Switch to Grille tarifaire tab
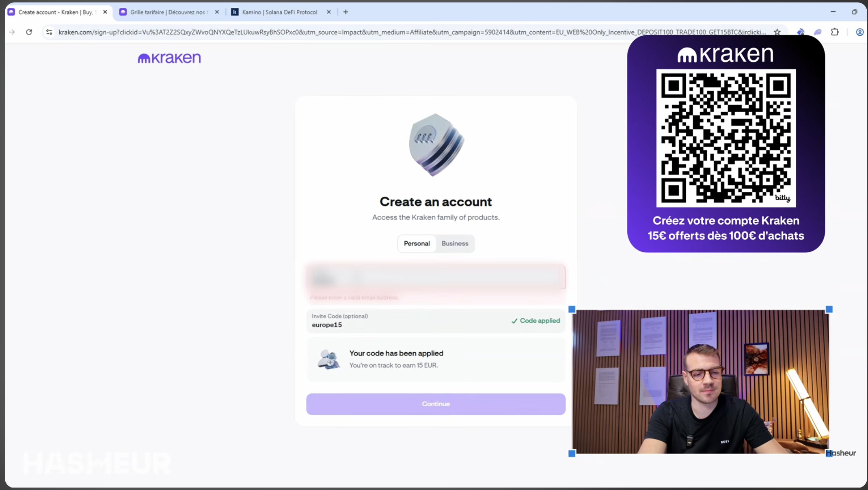868x490 pixels. click(167, 12)
